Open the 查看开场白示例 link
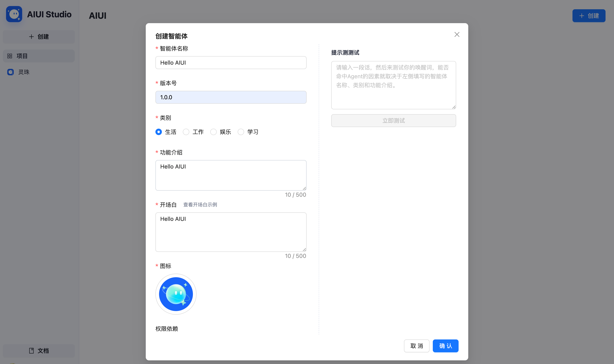614x364 pixels. point(200,205)
